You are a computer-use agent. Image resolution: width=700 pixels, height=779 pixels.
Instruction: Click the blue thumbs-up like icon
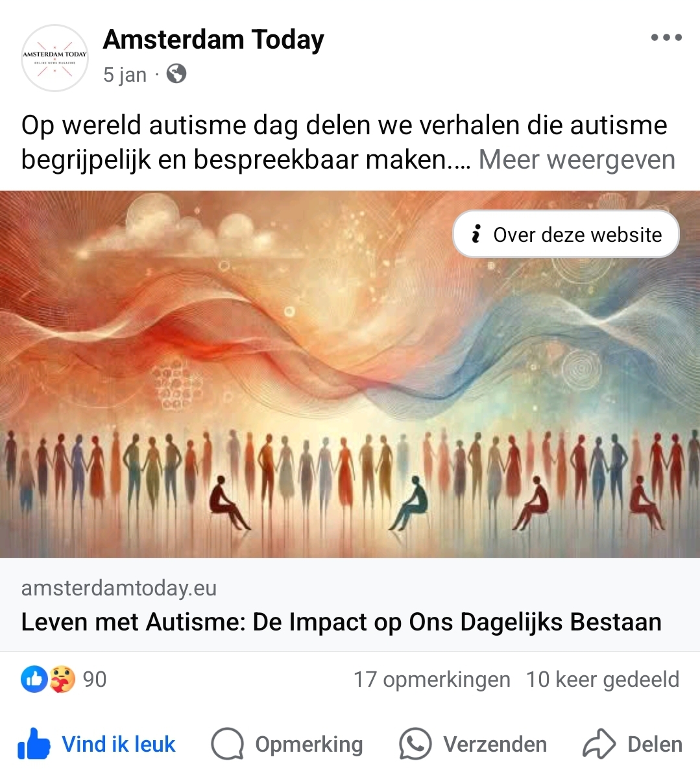[34, 744]
